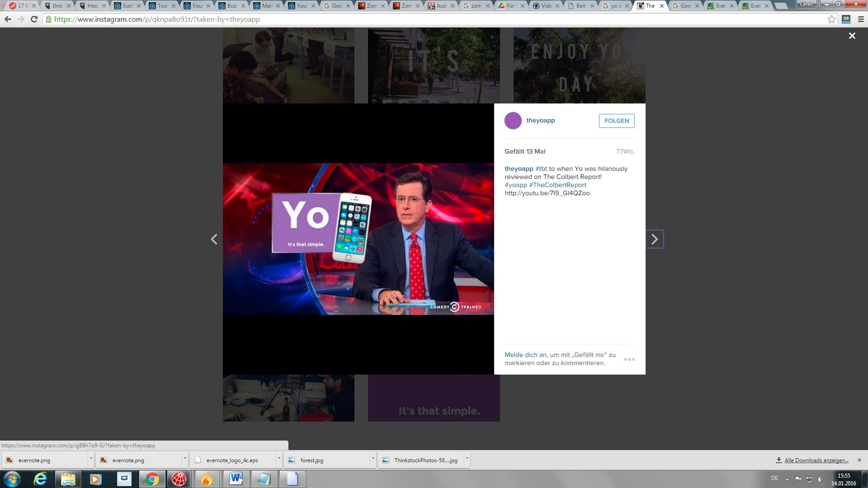Click the red globe taskbar icon
The height and width of the screenshot is (488, 868).
pyautogui.click(x=179, y=479)
